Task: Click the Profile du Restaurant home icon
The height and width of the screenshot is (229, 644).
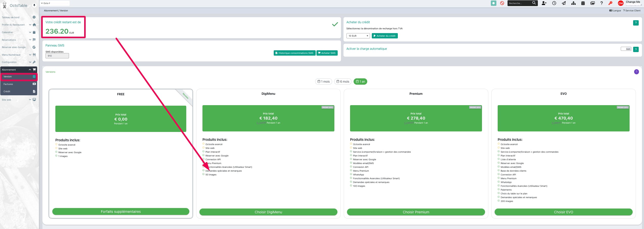Action: click(x=34, y=25)
